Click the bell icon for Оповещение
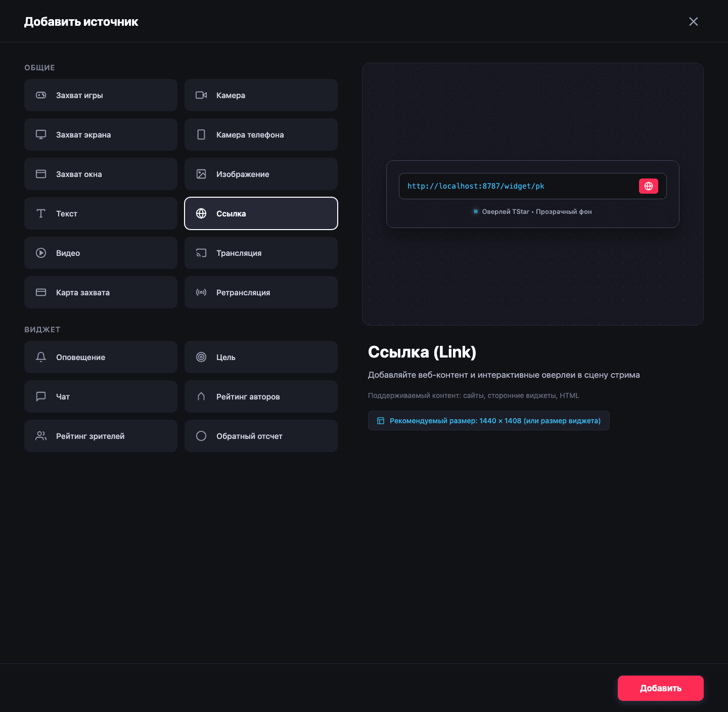Image resolution: width=728 pixels, height=712 pixels. [x=41, y=357]
